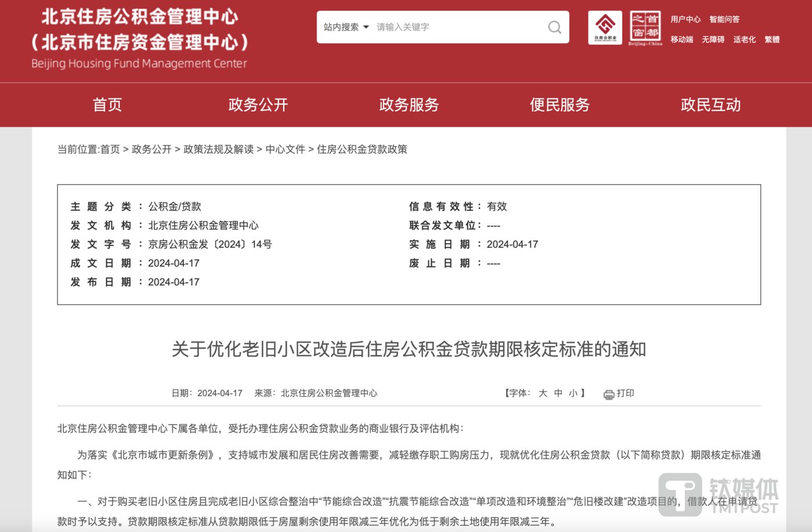Open breadcrumb link 中心文件
Viewport: 812px width, 532px height.
286,149
